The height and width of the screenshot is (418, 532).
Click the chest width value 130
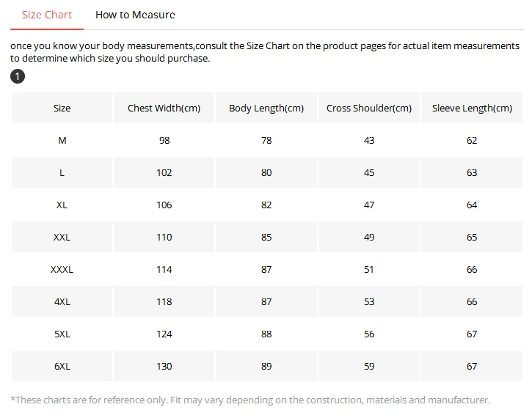click(164, 367)
